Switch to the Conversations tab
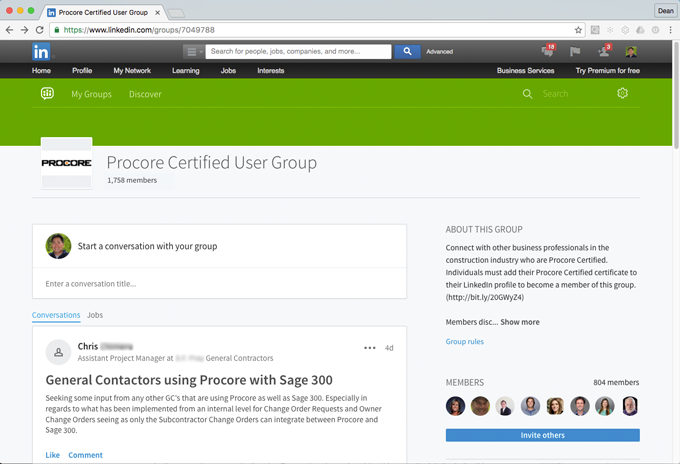 56,315
